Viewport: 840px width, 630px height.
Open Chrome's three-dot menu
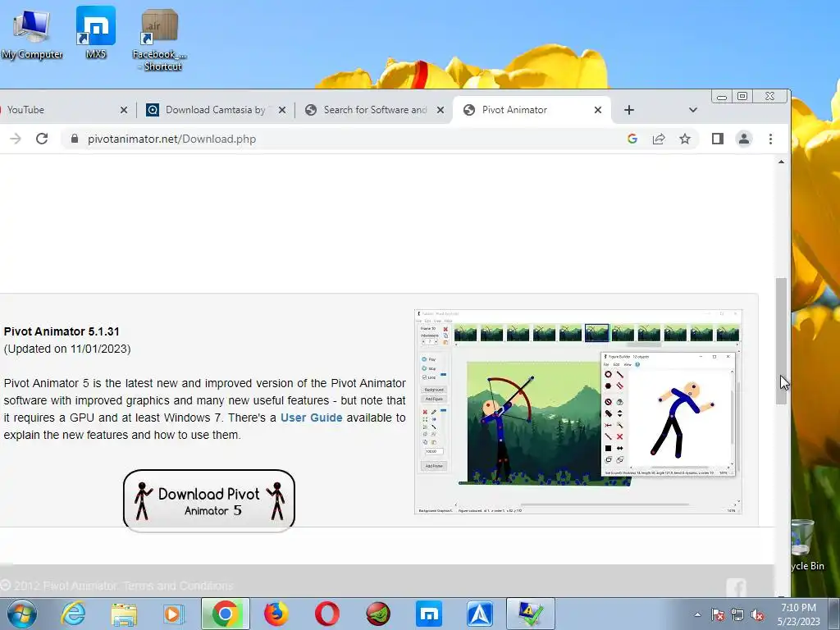click(x=770, y=139)
